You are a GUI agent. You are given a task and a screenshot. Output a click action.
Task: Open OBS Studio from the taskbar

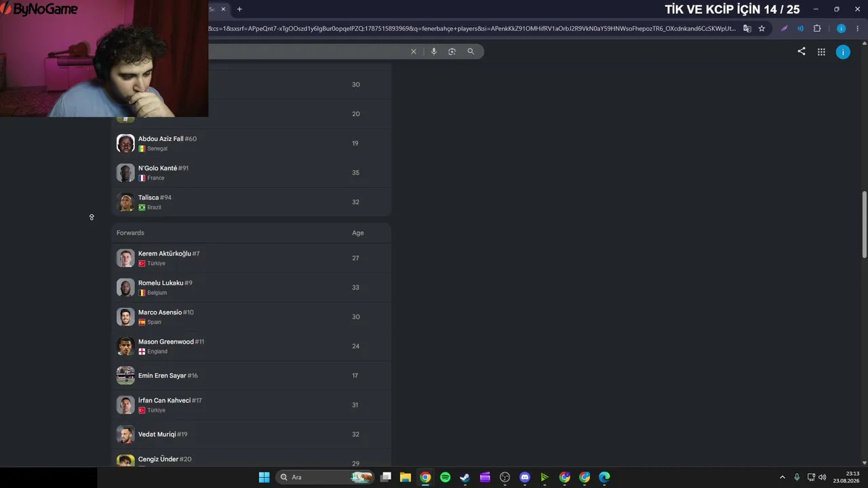click(505, 477)
